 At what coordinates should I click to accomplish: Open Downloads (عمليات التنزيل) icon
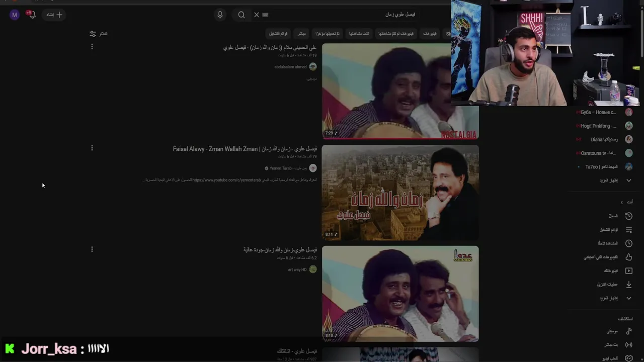pyautogui.click(x=628, y=284)
